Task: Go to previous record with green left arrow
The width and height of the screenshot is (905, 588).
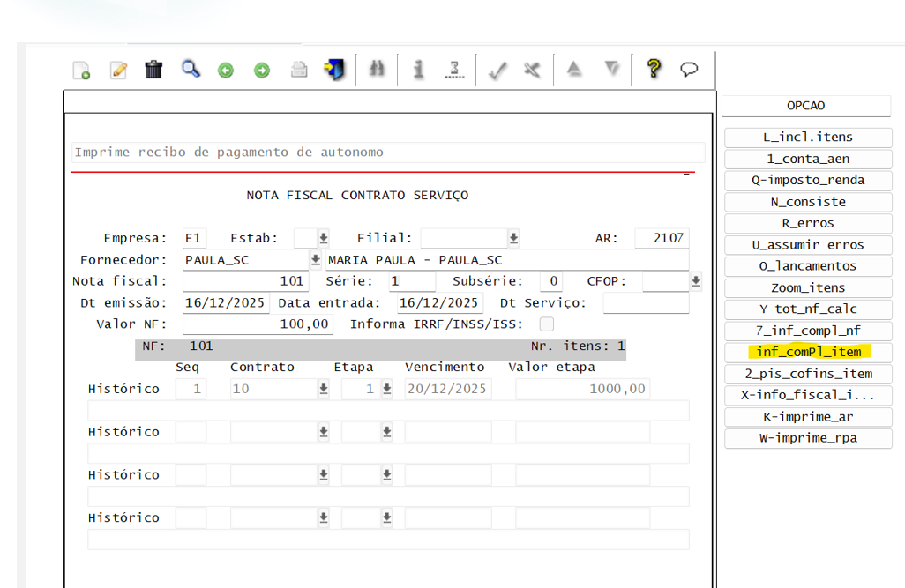Action: [226, 71]
